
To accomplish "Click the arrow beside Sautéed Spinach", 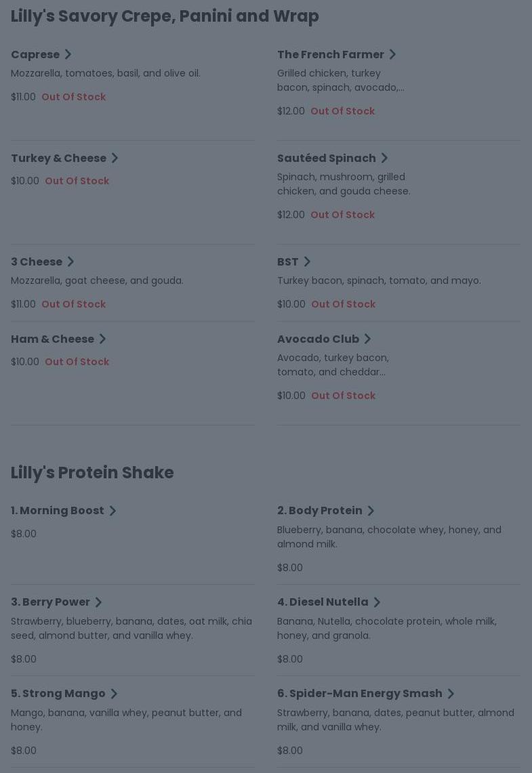I will (384, 159).
